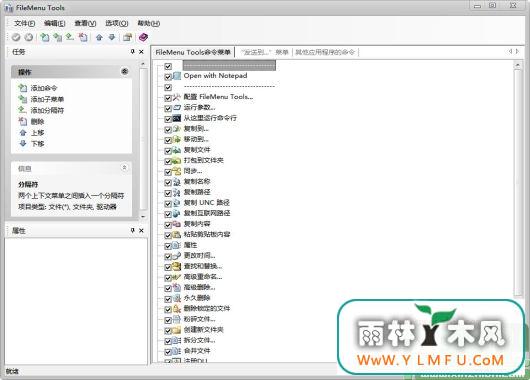Click the 任务 panel scrollbar down arrow
The image size is (530, 380).
(143, 216)
